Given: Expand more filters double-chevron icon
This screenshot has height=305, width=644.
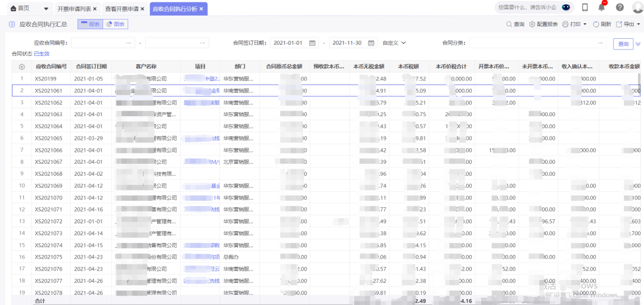Looking at the screenshot, I should tap(638, 43).
